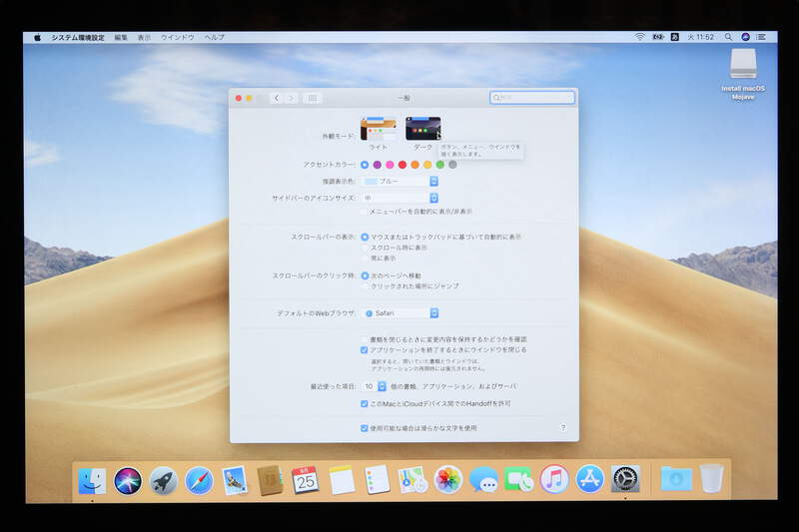Toggle Handoff を許可 checkbox
This screenshot has width=799, height=532.
pyautogui.click(x=365, y=403)
